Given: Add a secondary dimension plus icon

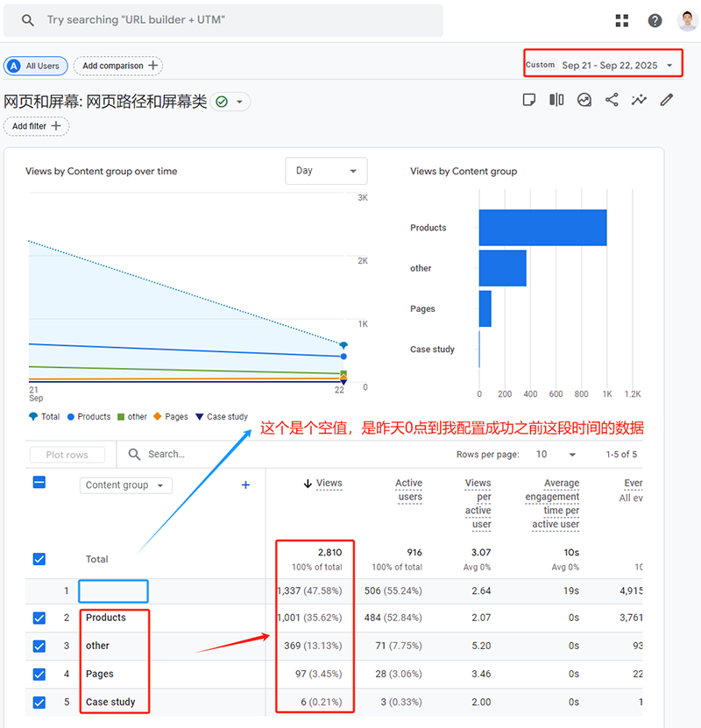Looking at the screenshot, I should (245, 485).
